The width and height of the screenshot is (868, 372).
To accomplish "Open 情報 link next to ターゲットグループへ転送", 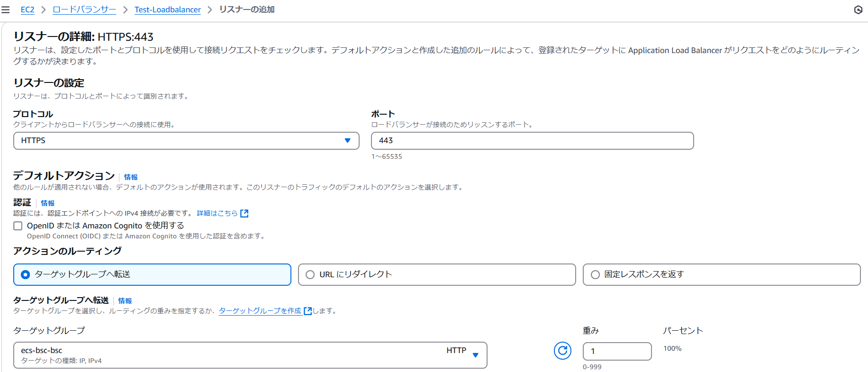I will pos(125,300).
